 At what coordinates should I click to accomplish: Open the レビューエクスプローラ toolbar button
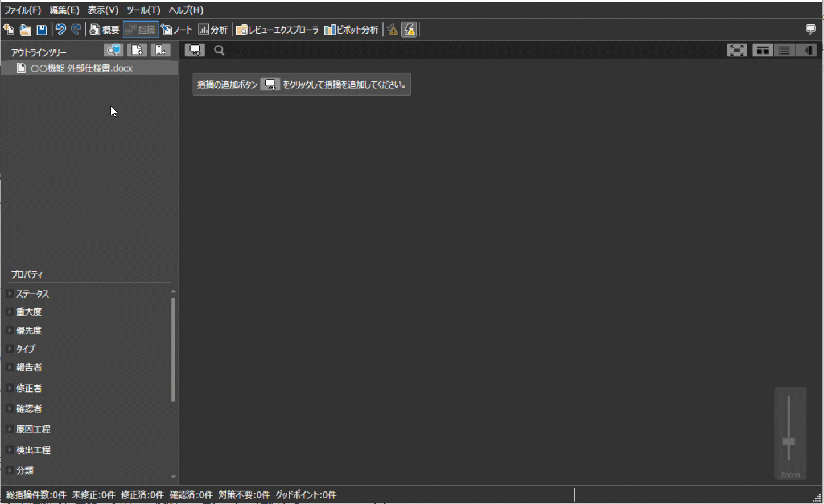click(x=277, y=30)
